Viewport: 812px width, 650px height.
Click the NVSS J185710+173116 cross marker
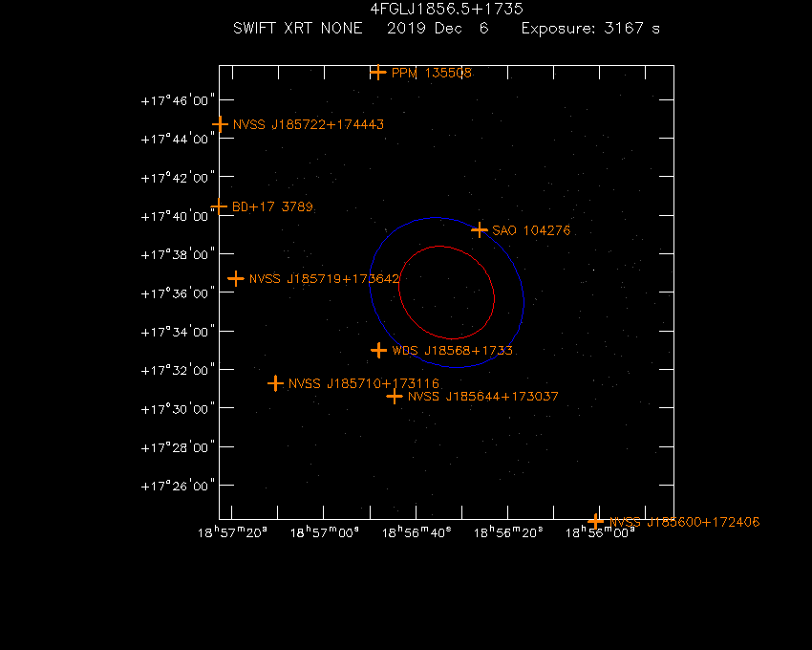275,383
